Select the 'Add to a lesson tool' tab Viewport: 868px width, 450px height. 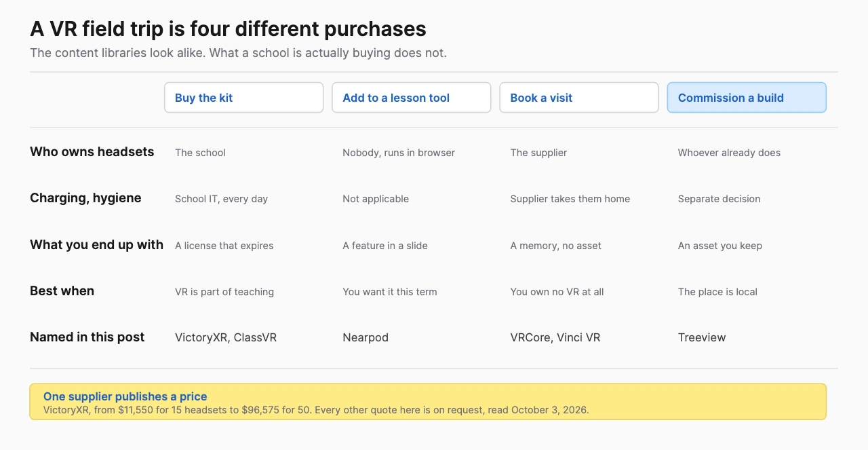click(411, 98)
